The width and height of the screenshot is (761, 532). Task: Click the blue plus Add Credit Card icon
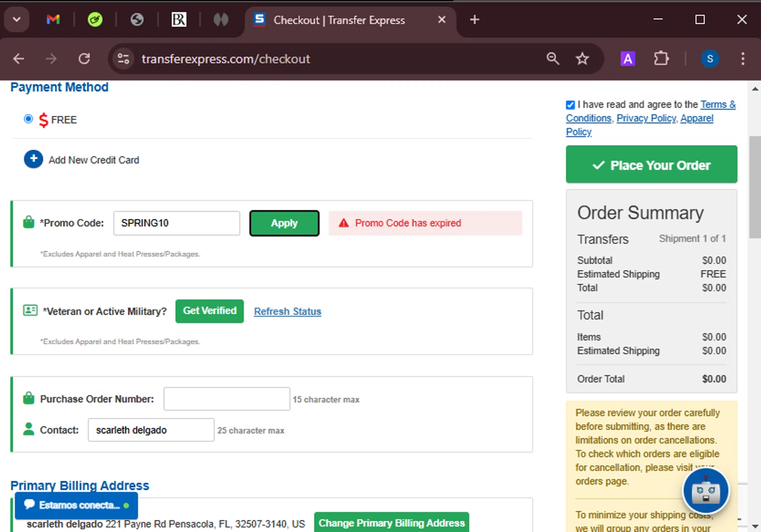(x=33, y=159)
